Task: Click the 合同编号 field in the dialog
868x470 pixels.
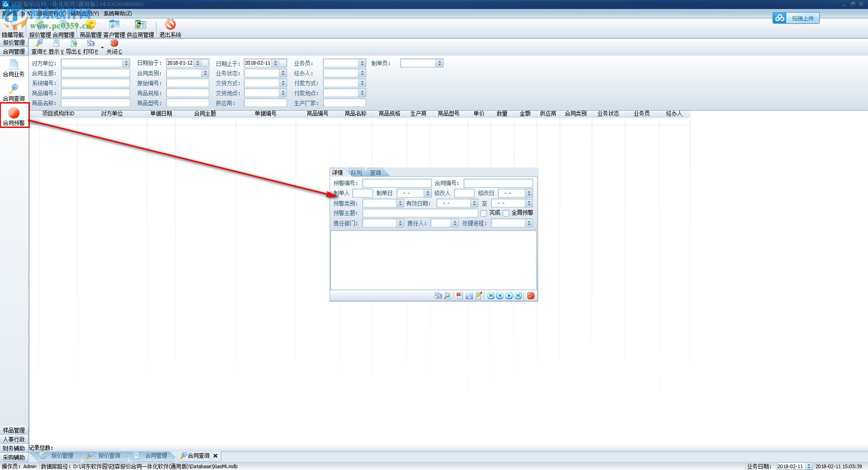Action: pos(498,183)
